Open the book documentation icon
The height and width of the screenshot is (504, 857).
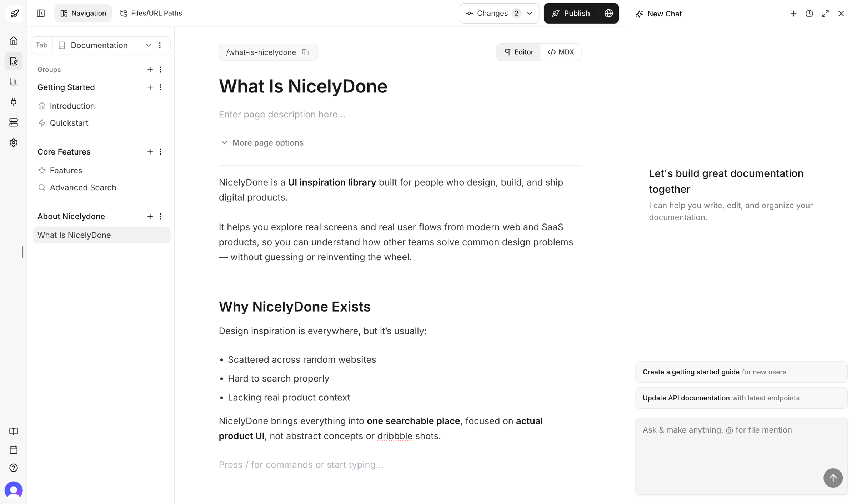(x=14, y=431)
